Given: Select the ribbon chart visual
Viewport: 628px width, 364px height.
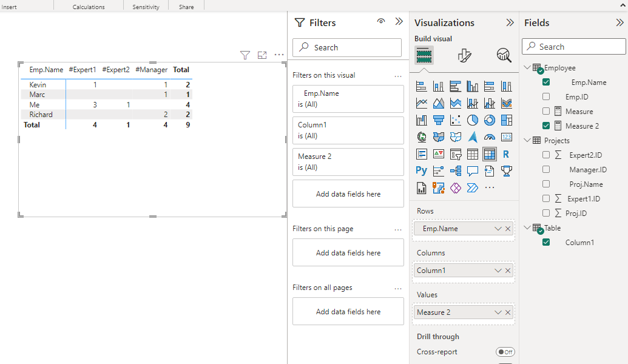Looking at the screenshot, I should 507,103.
